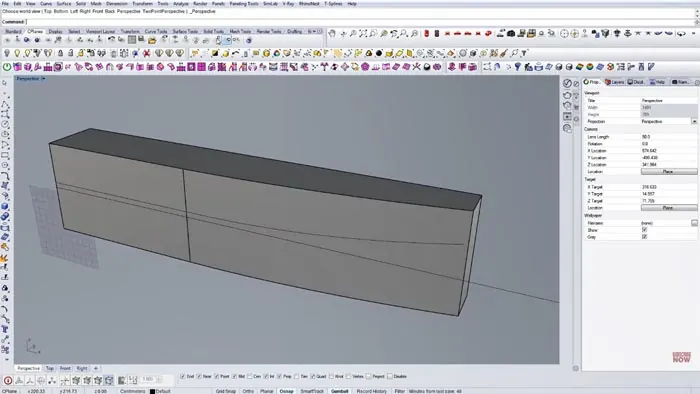
Task: Uncheck the wallpaper Show checkbox
Action: 644,230
